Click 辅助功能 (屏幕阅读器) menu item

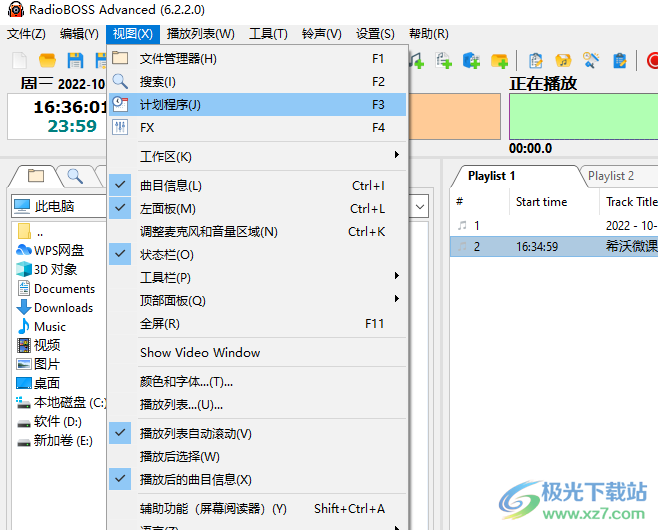coord(257,508)
